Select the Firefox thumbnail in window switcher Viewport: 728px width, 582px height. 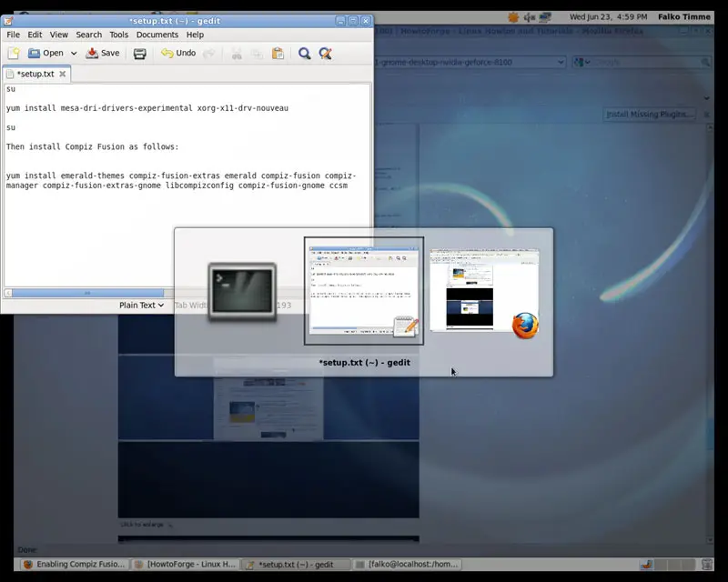tap(485, 291)
